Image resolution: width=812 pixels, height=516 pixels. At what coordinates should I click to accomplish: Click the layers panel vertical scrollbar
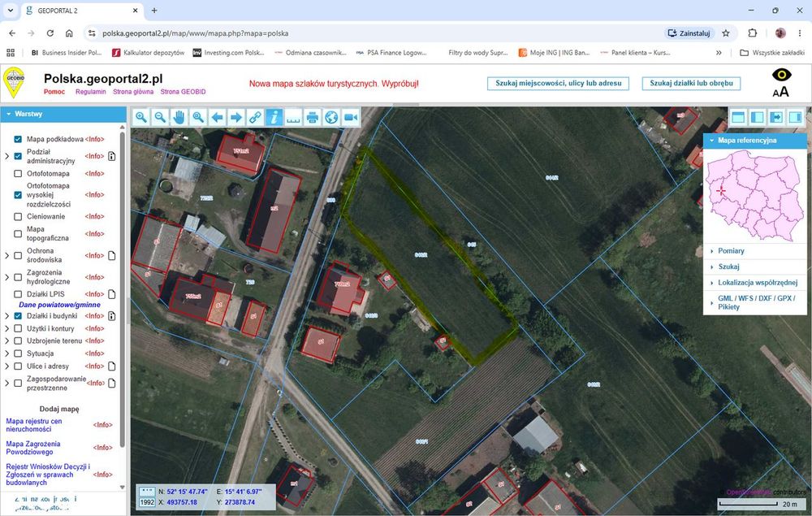[x=123, y=290]
